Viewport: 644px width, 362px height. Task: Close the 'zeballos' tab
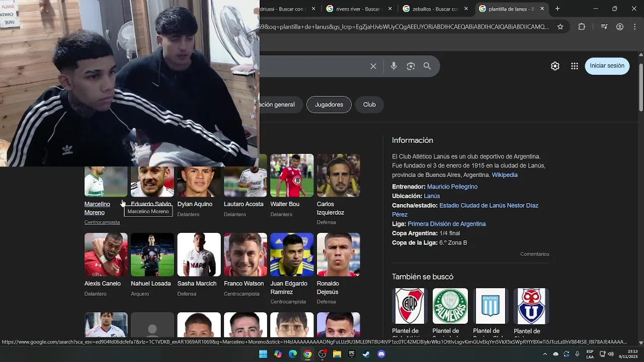466,9
